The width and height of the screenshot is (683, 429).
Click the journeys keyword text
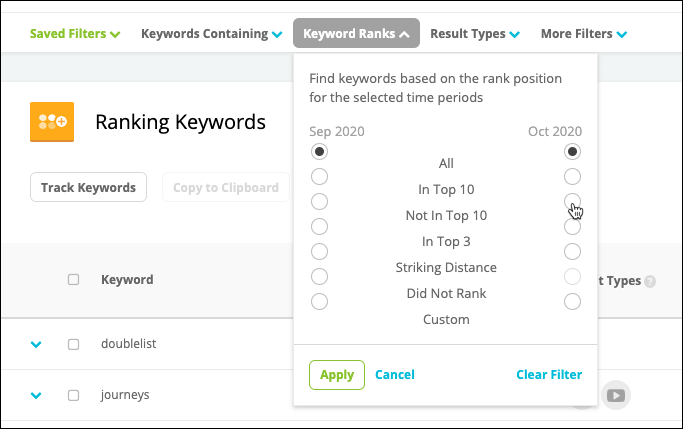(125, 395)
